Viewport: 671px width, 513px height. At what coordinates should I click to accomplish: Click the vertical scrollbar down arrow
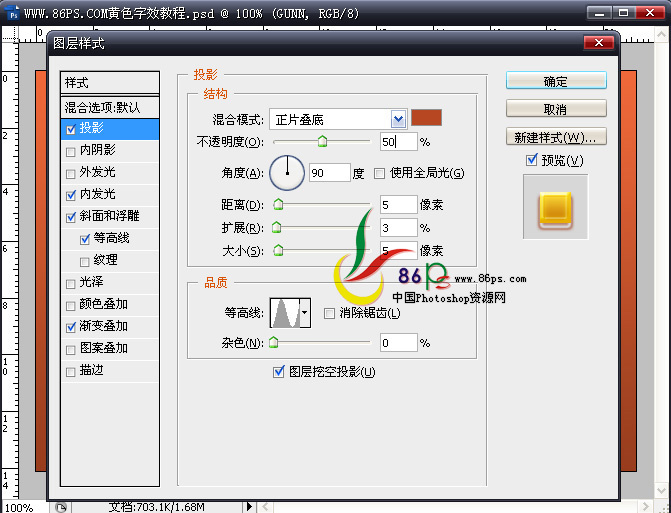click(662, 490)
